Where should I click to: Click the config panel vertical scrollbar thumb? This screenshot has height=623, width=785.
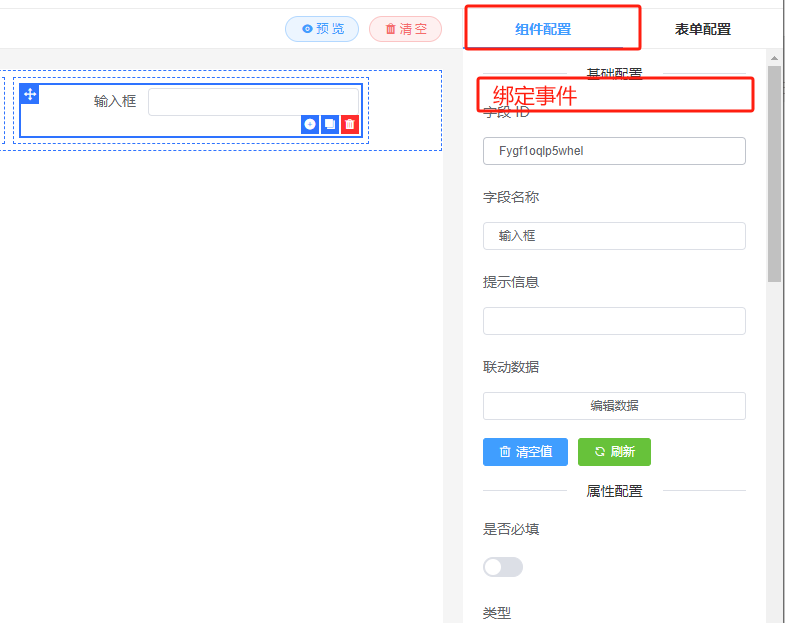pos(774,174)
